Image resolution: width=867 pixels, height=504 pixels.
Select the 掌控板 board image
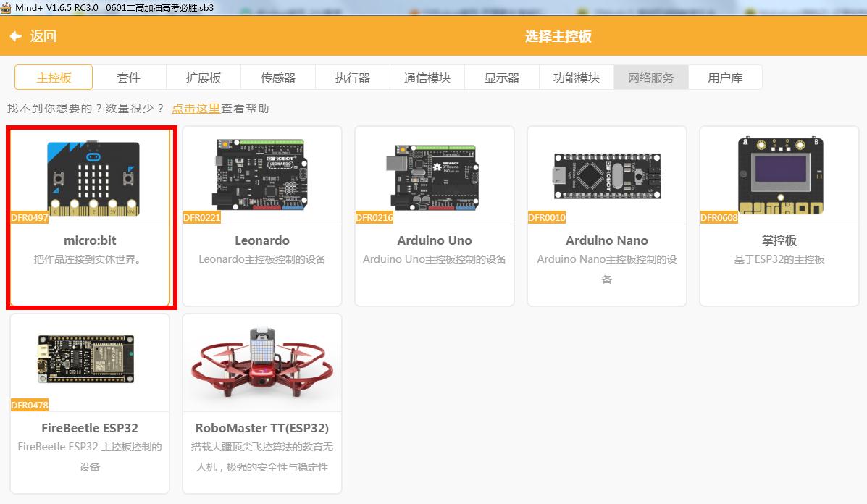(x=780, y=175)
